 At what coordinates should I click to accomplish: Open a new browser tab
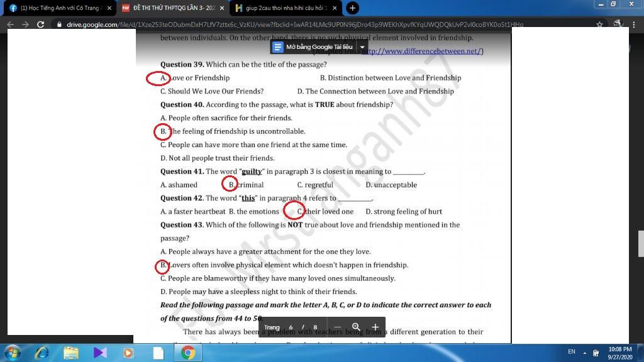point(352,8)
